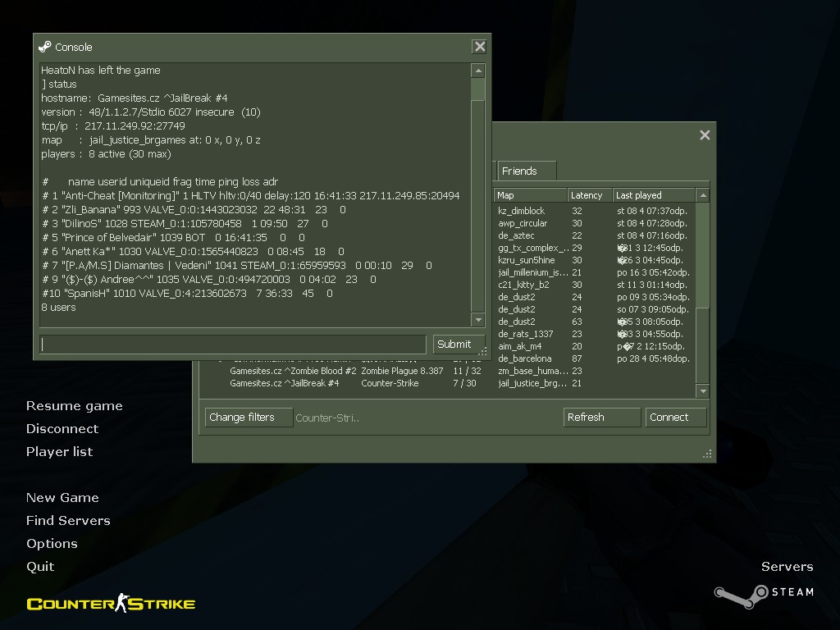Select the awp_circular map row
Viewport: 840px width, 630px height.
595,223
